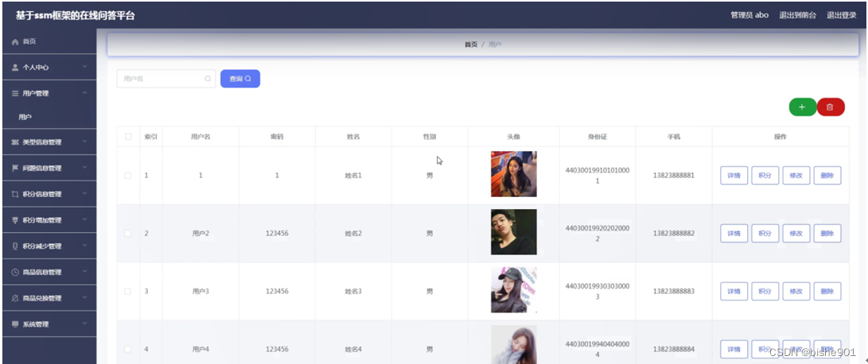The height and width of the screenshot is (364, 868).
Task: Click the blue 查询 button
Action: click(x=240, y=79)
